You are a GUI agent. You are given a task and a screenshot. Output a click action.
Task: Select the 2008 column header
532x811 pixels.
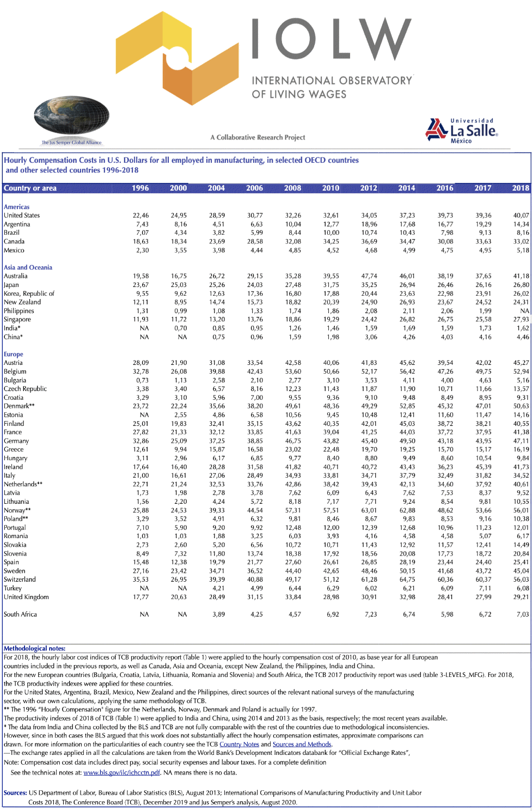pos(292,188)
